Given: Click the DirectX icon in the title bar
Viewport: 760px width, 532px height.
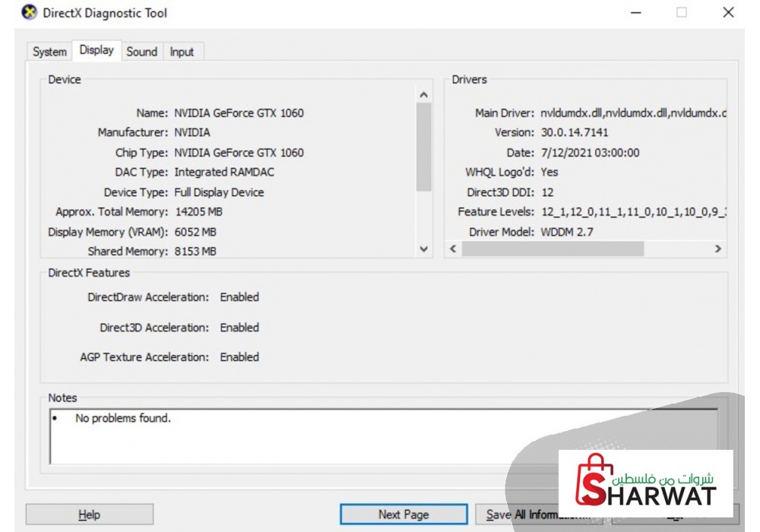Looking at the screenshot, I should point(29,13).
